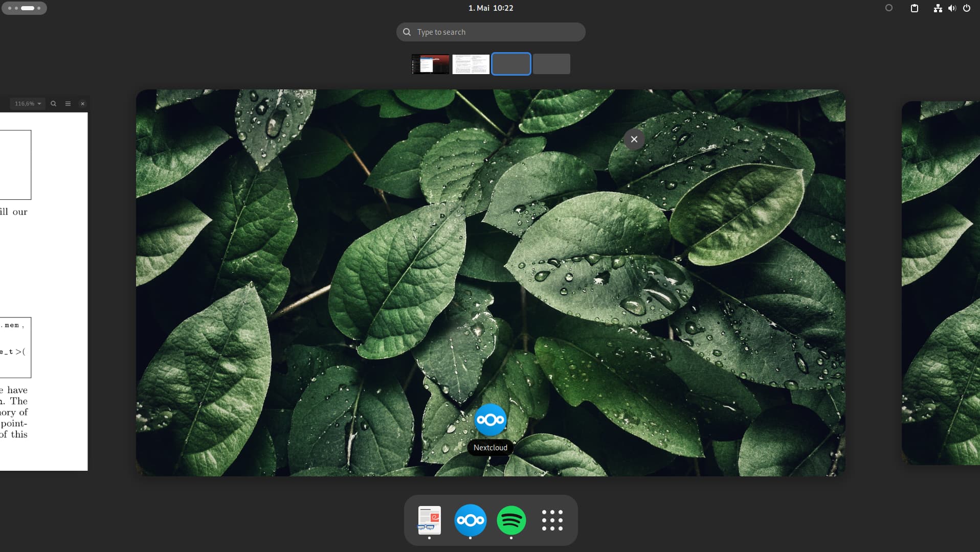Switch to the second workspace thumbnail

pos(471,64)
